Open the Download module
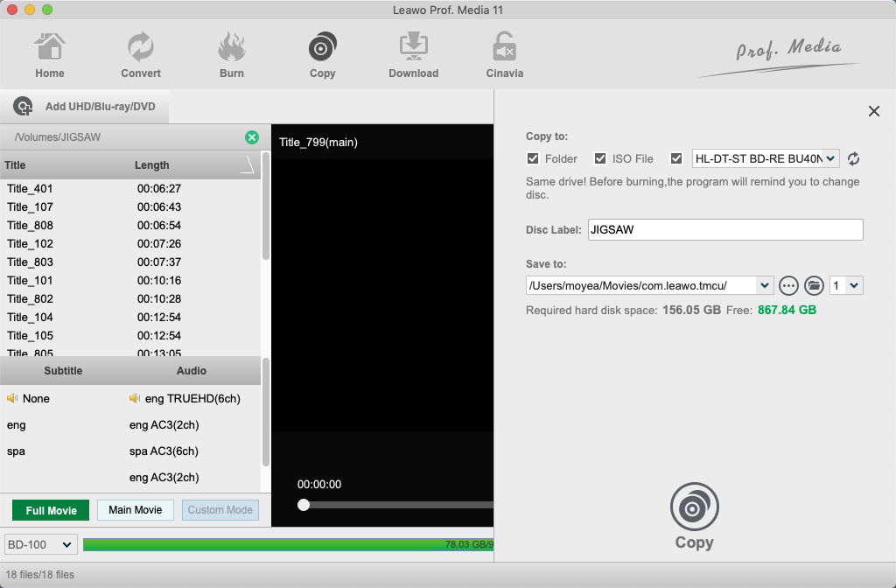The width and height of the screenshot is (896, 588). click(413, 54)
